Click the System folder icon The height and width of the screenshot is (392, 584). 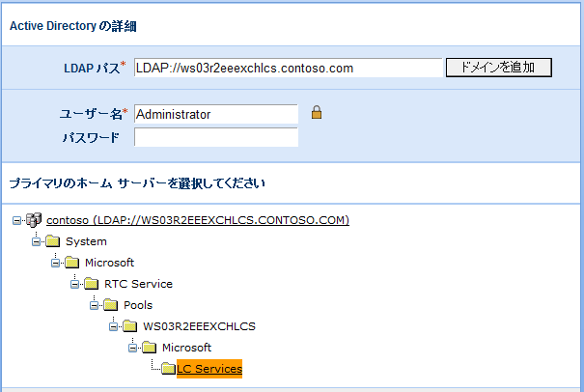(x=52, y=241)
